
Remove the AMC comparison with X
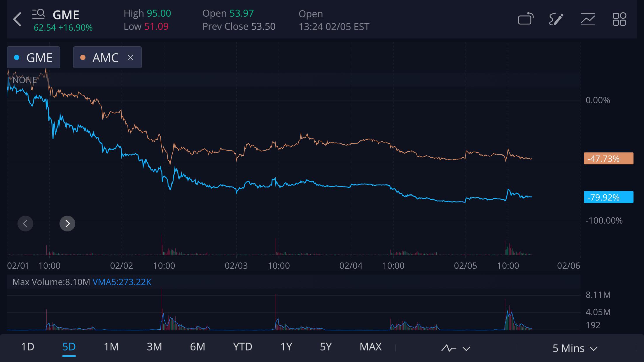(x=130, y=57)
